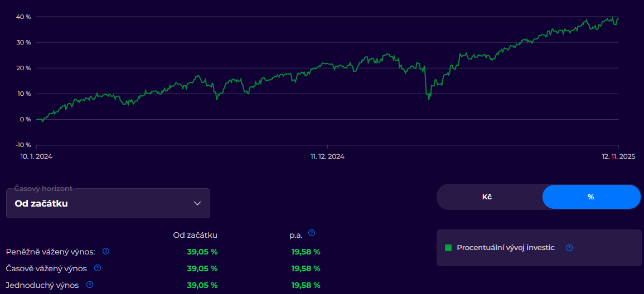Open the p.a. column help tooltip icon

point(312,233)
